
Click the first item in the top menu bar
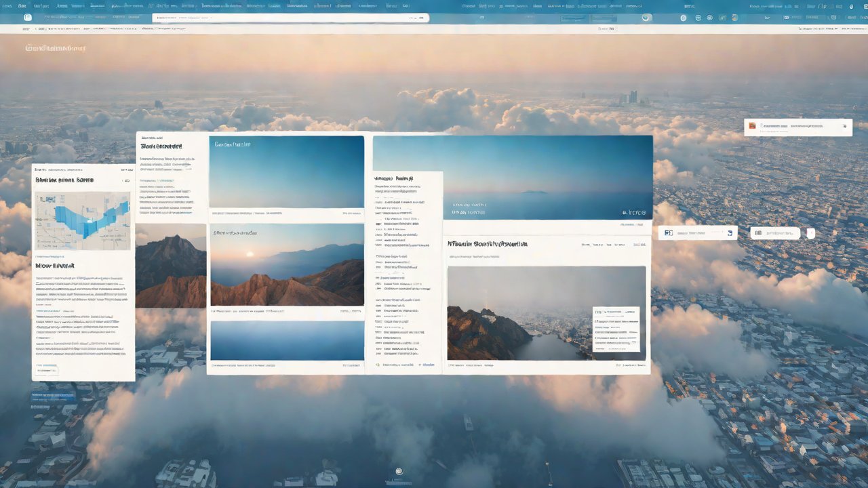6,5
